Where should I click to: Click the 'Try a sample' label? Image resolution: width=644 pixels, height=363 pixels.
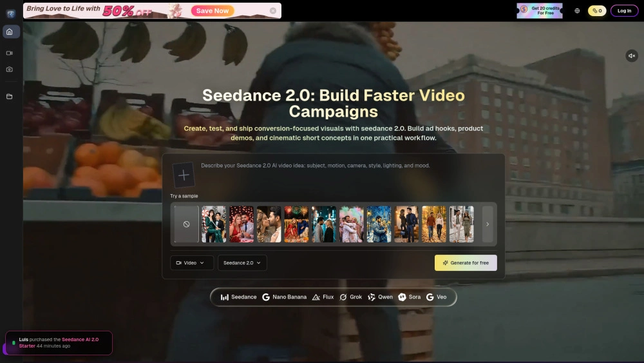[x=184, y=196]
